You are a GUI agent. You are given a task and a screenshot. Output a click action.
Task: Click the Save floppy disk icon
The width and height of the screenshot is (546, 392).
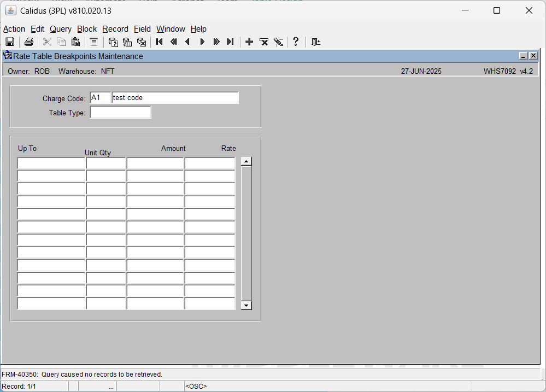tap(10, 42)
